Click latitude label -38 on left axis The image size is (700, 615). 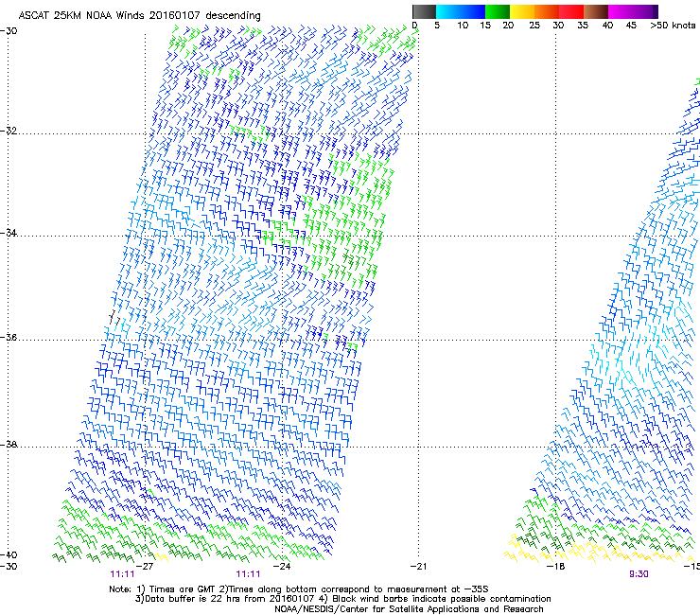click(x=9, y=445)
